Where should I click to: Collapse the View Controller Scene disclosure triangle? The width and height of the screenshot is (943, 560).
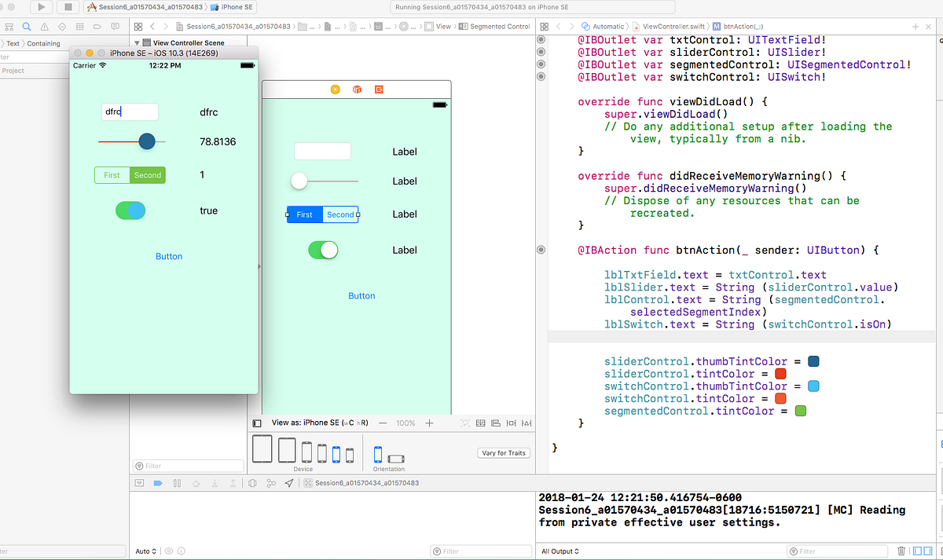point(138,43)
